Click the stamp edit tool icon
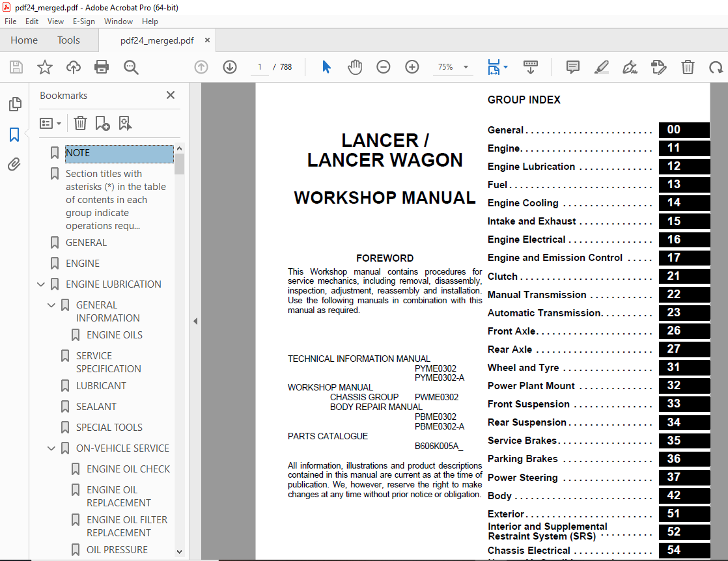Image resolution: width=728 pixels, height=561 pixels. [659, 67]
